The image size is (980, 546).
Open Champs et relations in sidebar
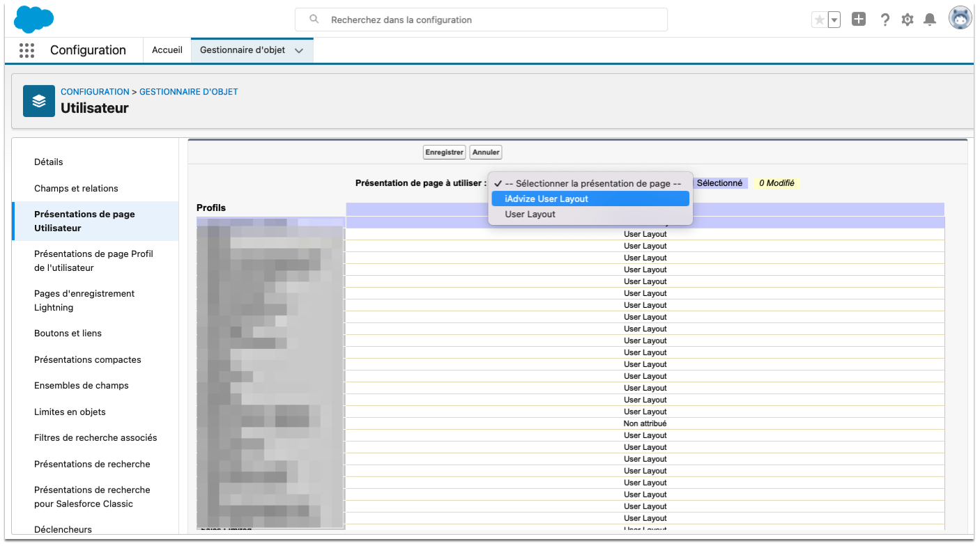[x=76, y=189]
